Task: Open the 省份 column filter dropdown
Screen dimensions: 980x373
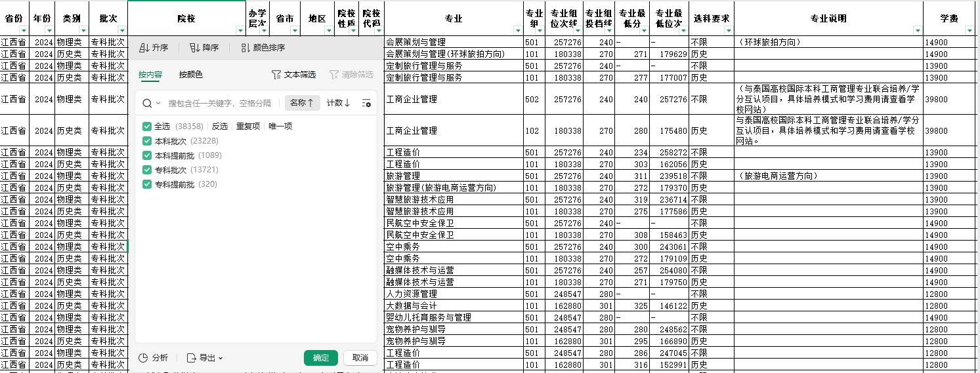Action: (x=24, y=31)
